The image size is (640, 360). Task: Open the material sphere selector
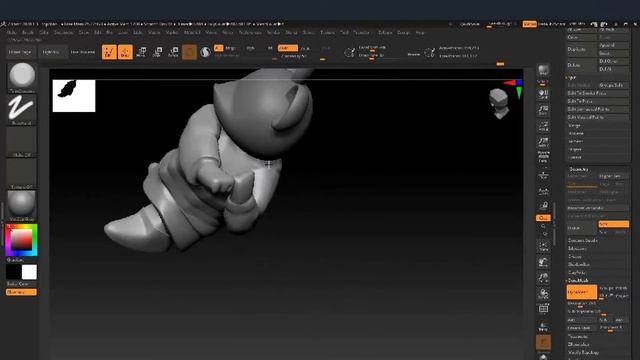pyautogui.click(x=22, y=205)
